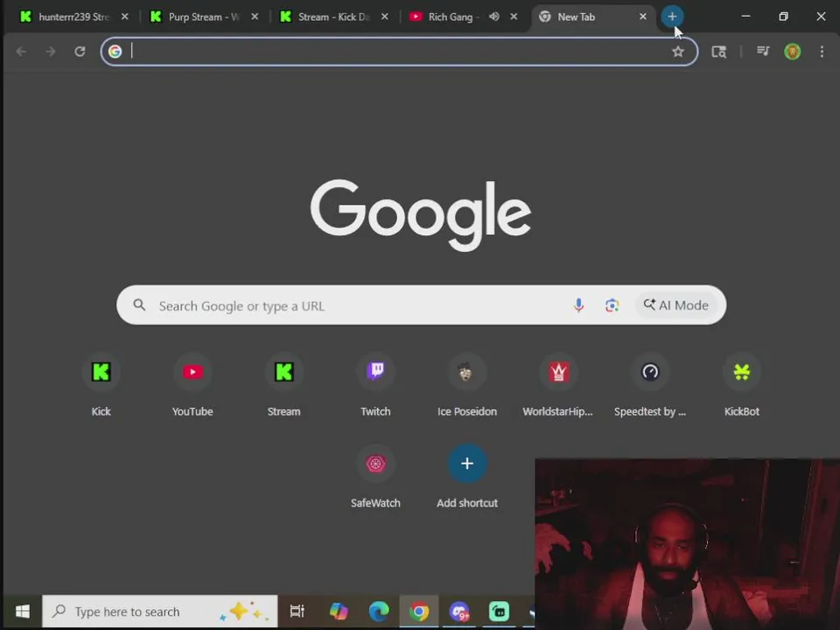Close the hunterrr239 Stream tab

pyautogui.click(x=125, y=17)
